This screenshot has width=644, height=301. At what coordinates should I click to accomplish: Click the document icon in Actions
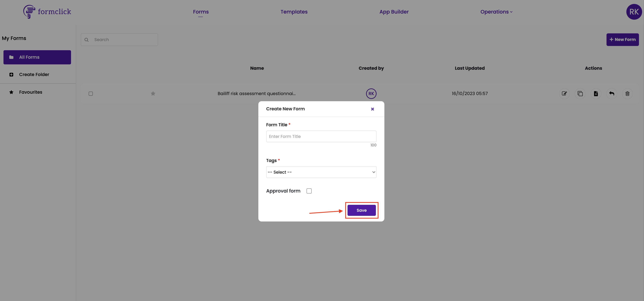click(596, 94)
